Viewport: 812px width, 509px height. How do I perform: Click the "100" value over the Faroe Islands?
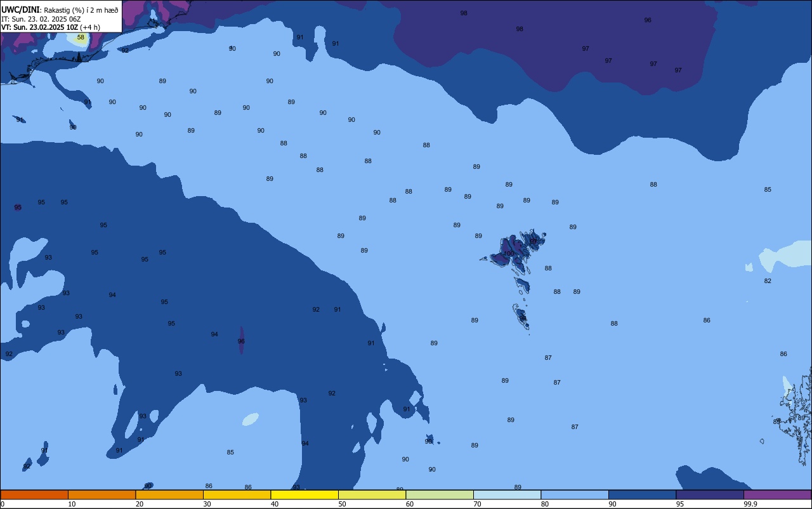tap(509, 253)
